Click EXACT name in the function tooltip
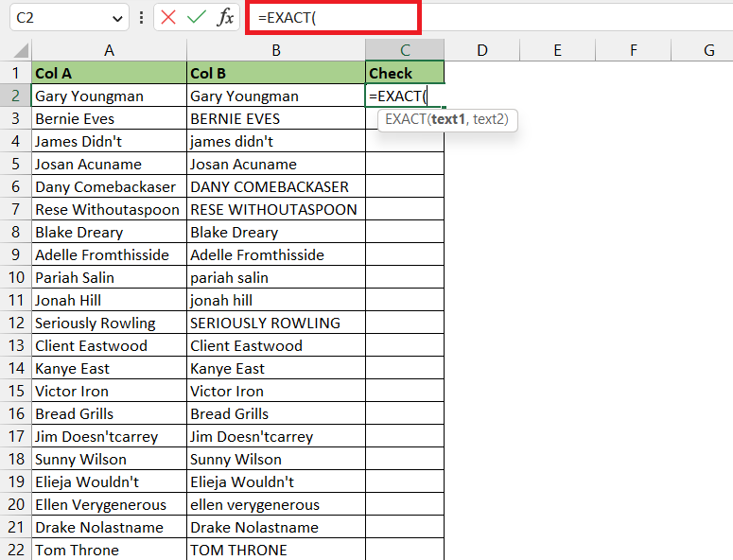 pyautogui.click(x=406, y=119)
